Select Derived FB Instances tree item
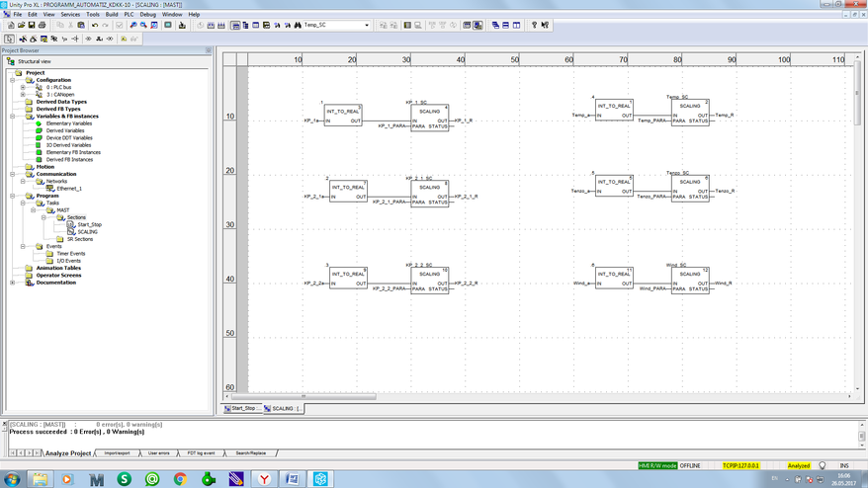The height and width of the screenshot is (488, 868). 69,160
